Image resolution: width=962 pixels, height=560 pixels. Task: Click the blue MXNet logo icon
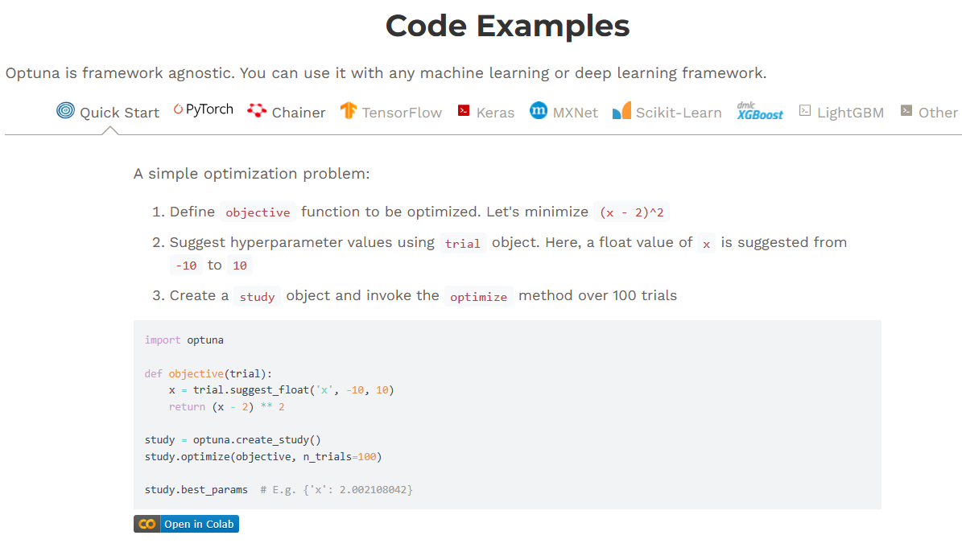[539, 111]
